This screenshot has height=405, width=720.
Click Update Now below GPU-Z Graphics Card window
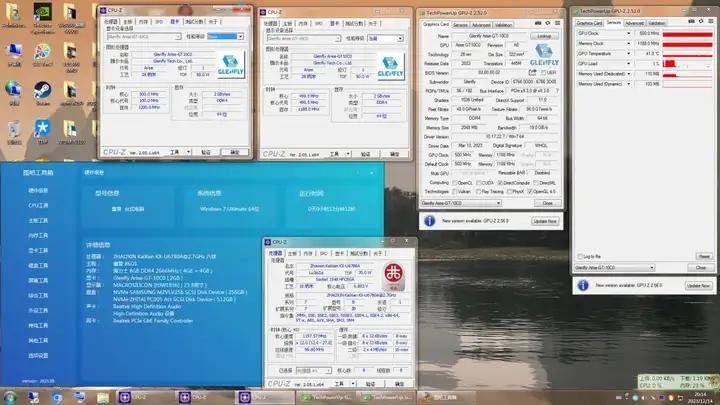(x=545, y=221)
